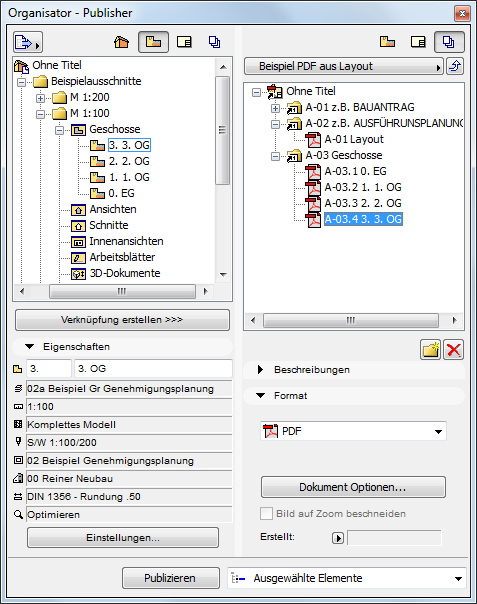
Task: Click the view ID field containing 3.
Action: 49,369
